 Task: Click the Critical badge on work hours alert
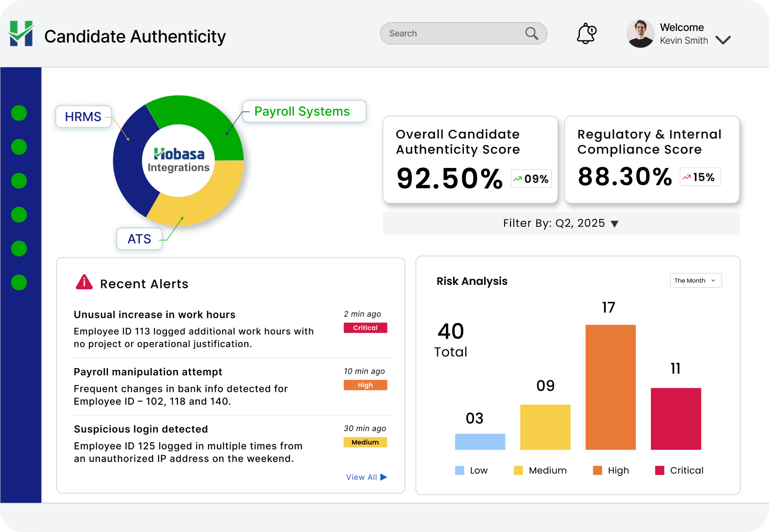click(365, 328)
